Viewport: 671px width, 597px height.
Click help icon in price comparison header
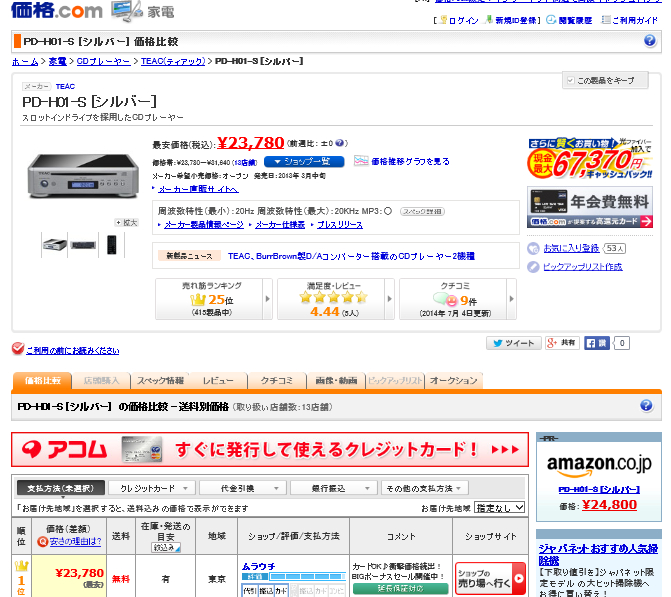pyautogui.click(x=646, y=405)
